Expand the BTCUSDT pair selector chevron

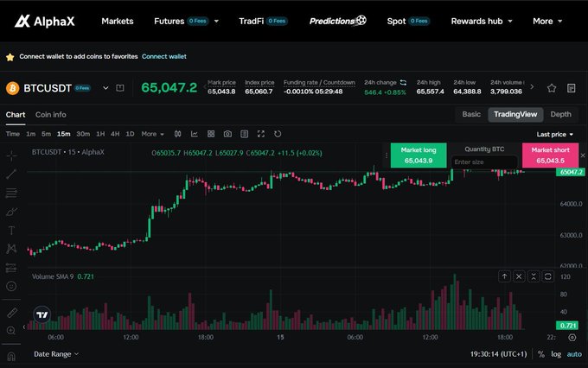coord(105,88)
